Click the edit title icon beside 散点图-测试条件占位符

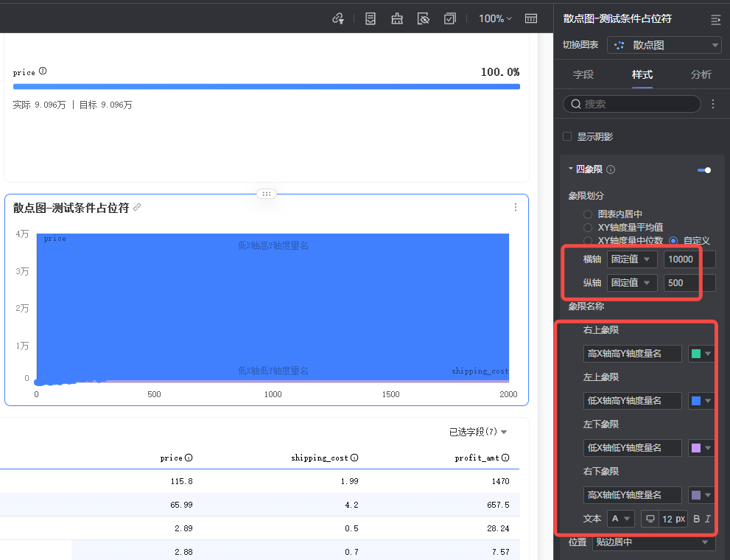point(137,207)
